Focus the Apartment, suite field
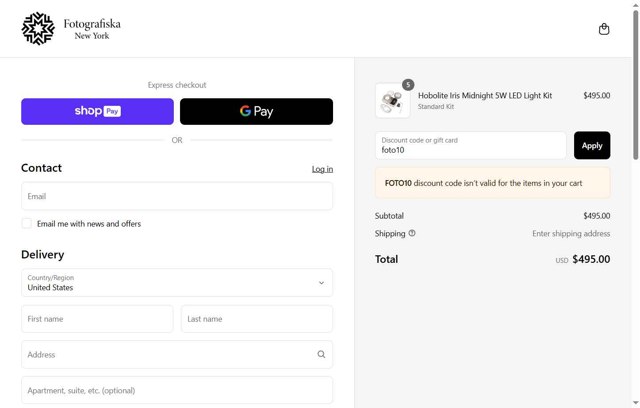Image resolution: width=640 pixels, height=408 pixels. tap(177, 390)
